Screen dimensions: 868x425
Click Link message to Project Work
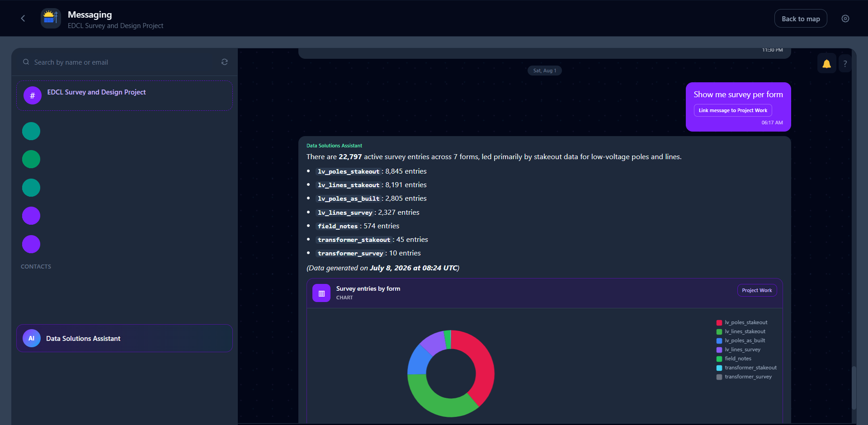point(733,110)
